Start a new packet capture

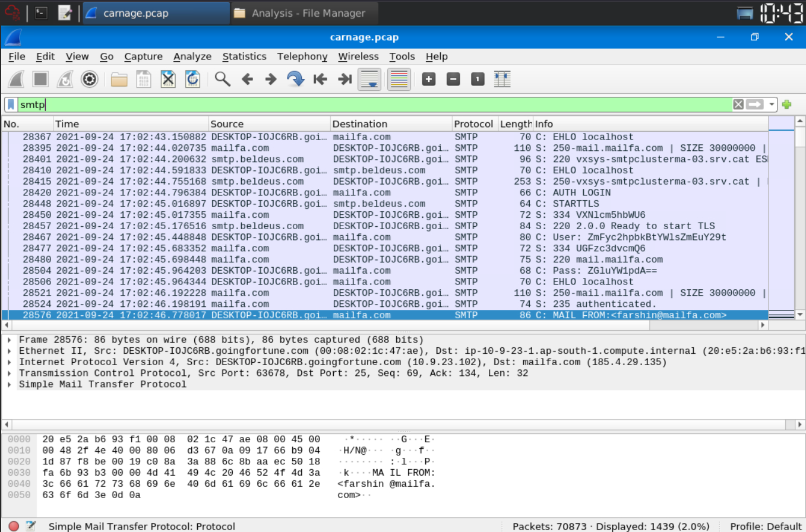(16, 79)
